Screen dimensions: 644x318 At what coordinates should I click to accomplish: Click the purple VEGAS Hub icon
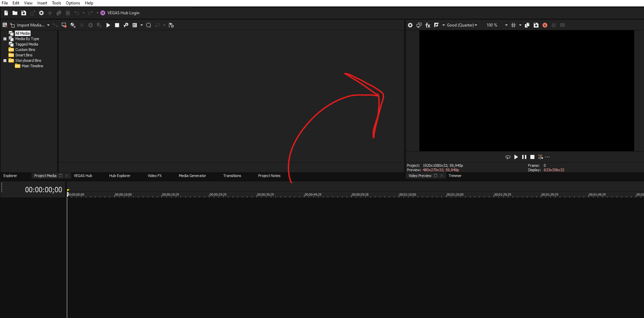tap(103, 13)
